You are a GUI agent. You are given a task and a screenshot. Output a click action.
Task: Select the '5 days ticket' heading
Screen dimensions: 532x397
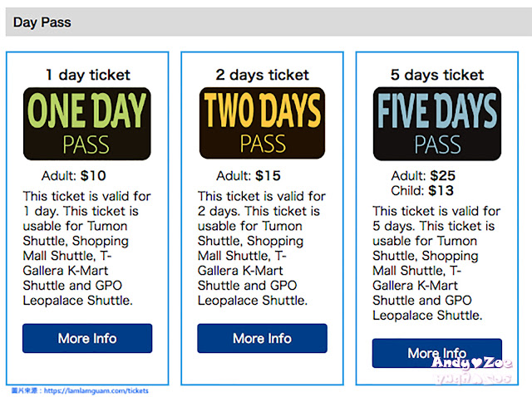pyautogui.click(x=437, y=75)
